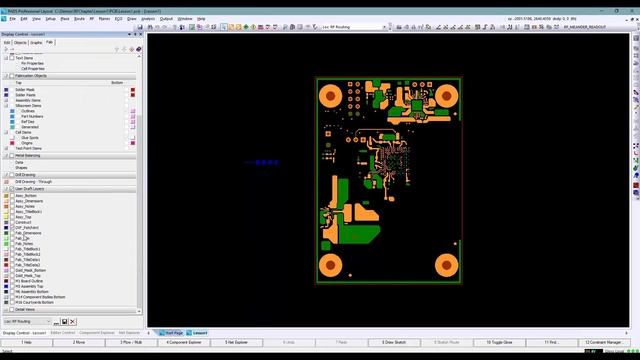640x360 pixels.
Task: Click the 11 Find function button
Action: click(551, 342)
